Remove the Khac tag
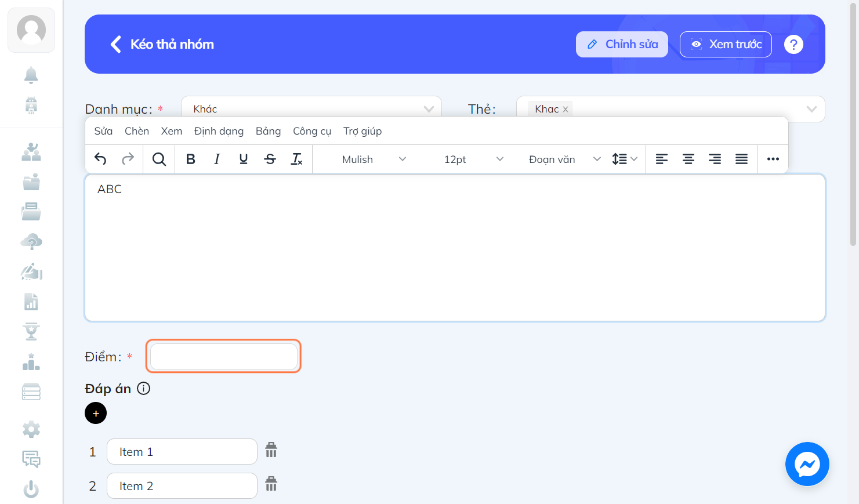The width and height of the screenshot is (859, 504). 566,109
